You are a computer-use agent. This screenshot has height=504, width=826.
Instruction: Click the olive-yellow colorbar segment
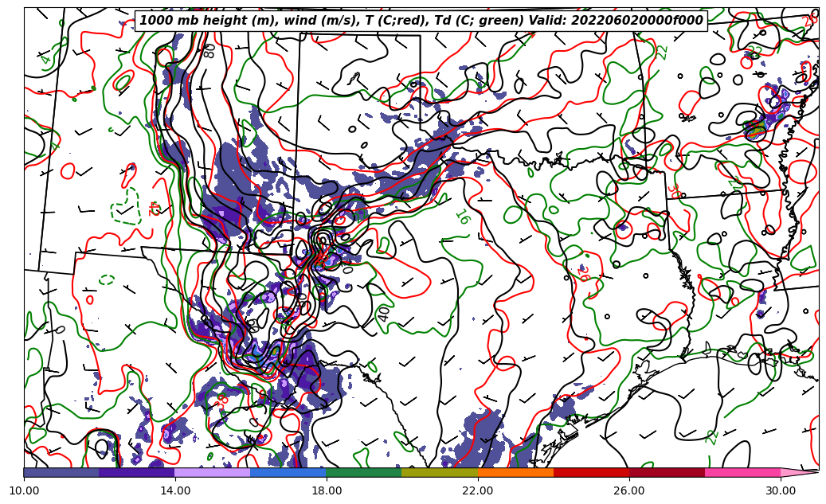point(439,472)
